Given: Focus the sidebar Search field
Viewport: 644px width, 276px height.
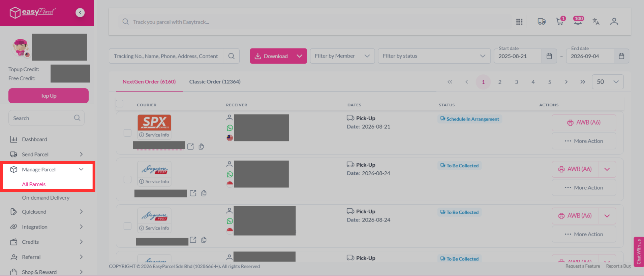Looking at the screenshot, I should [x=47, y=118].
